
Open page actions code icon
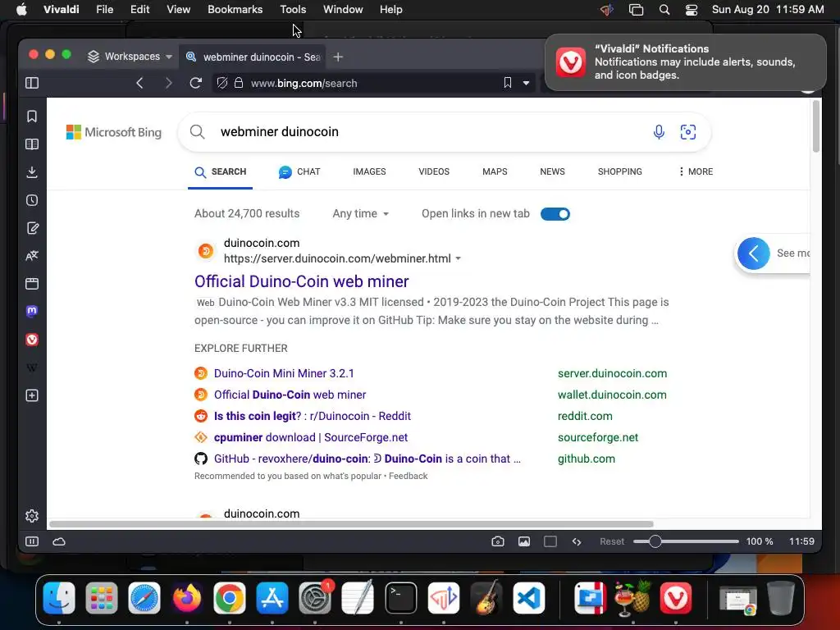[x=577, y=541]
